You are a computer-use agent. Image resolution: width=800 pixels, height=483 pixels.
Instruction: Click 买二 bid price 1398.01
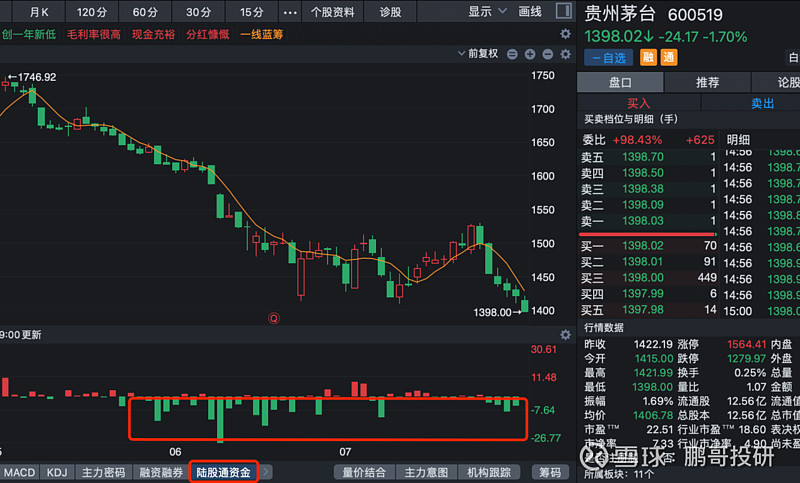tap(642, 262)
